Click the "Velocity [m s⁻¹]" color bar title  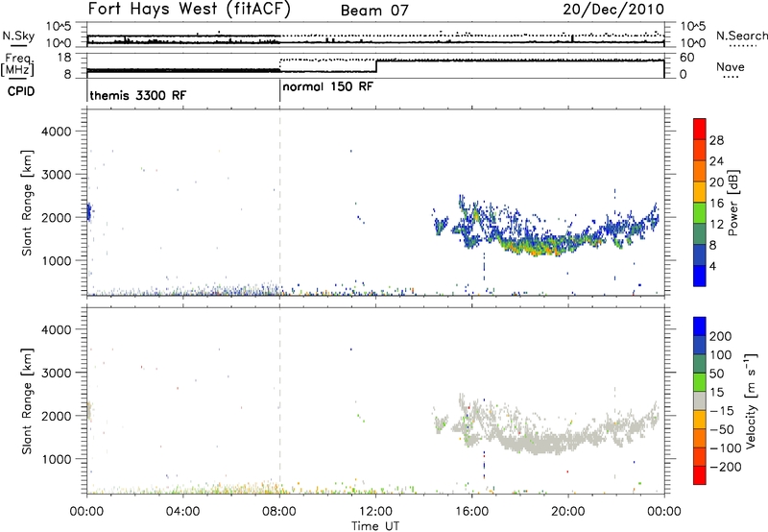pyautogui.click(x=751, y=400)
